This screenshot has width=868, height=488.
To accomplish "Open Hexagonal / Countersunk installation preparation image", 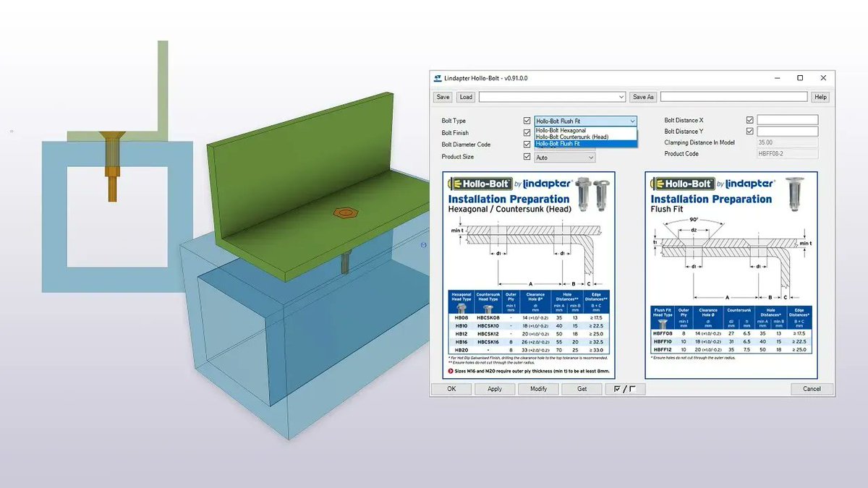I will (529, 276).
